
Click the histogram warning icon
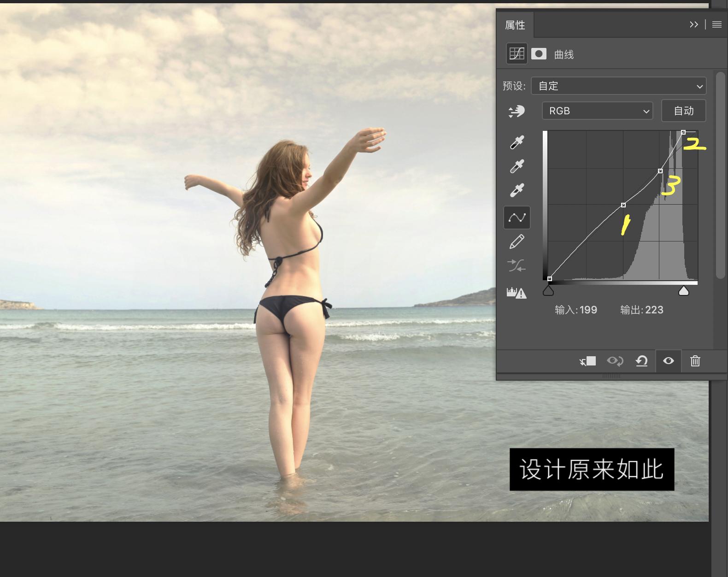[517, 293]
